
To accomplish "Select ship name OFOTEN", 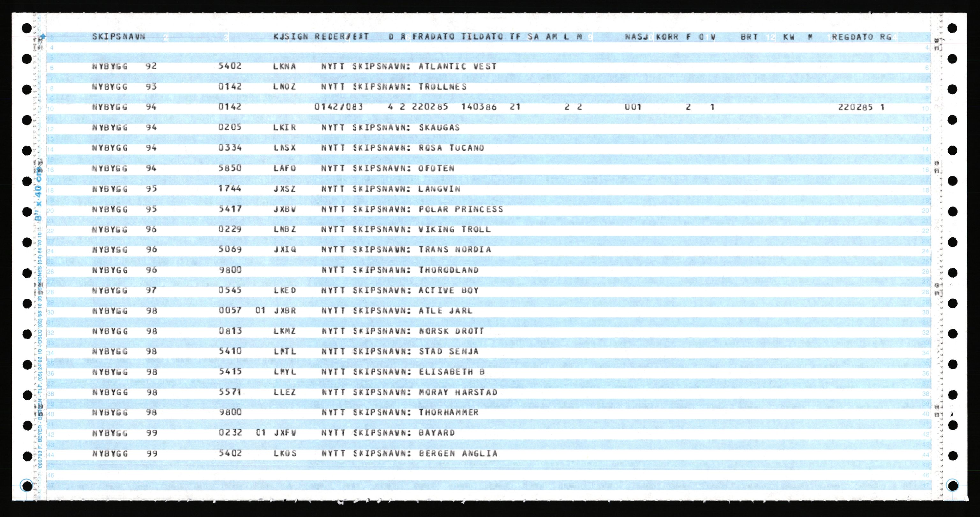I will (x=436, y=168).
